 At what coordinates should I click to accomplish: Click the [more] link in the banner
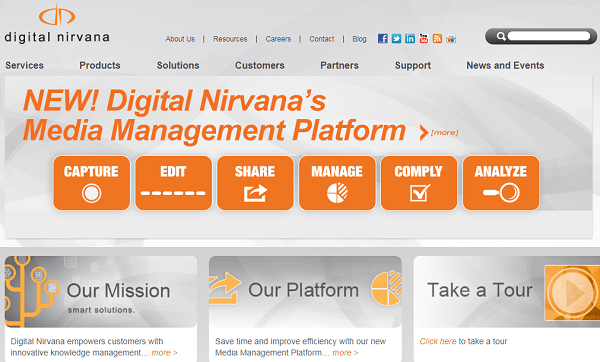pyautogui.click(x=444, y=132)
